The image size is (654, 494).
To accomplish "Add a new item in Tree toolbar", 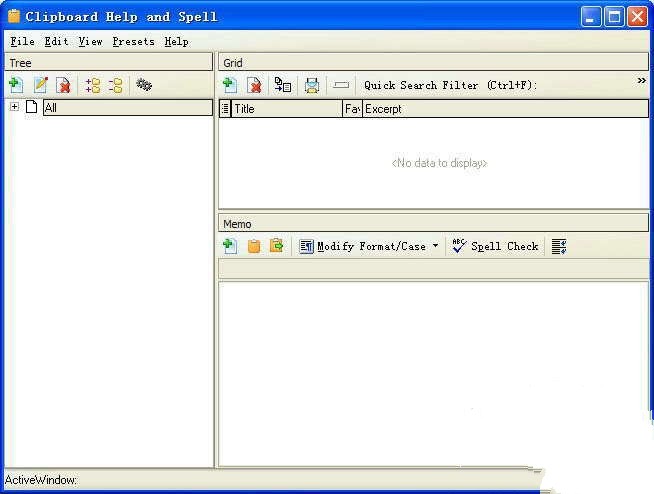I will click(16, 85).
